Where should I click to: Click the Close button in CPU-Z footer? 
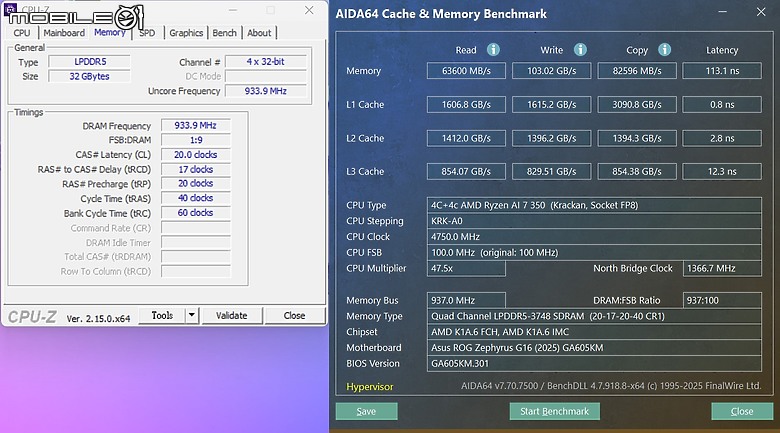point(294,315)
